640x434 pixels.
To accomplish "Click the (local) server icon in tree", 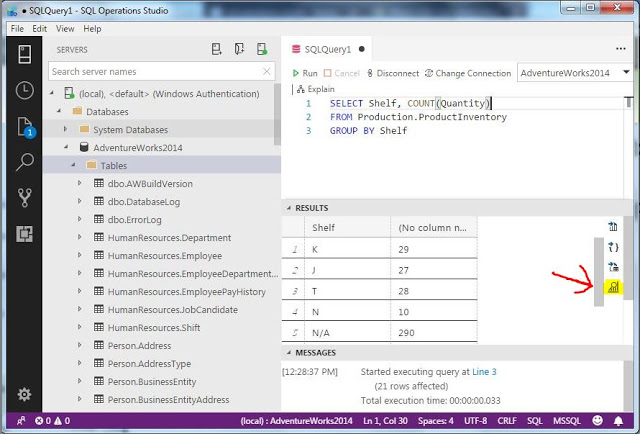I will pos(69,93).
